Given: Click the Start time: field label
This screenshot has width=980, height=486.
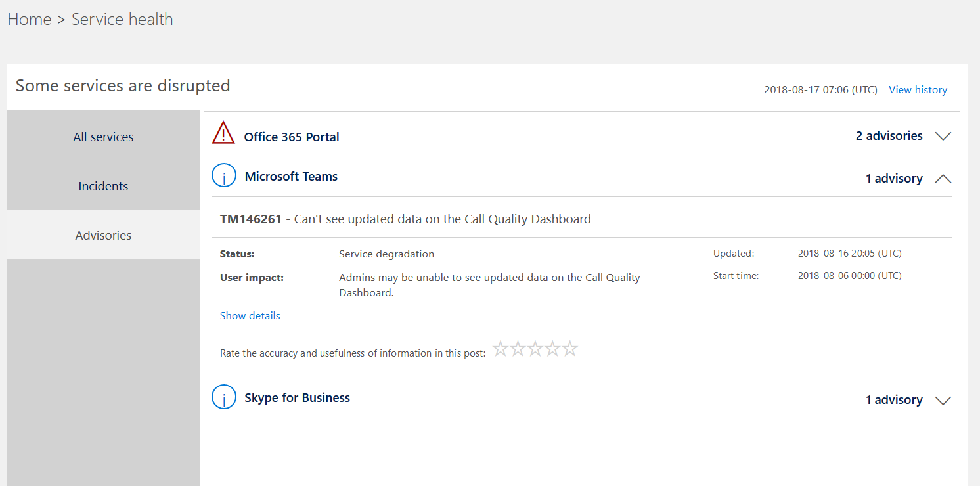Looking at the screenshot, I should coord(736,275).
